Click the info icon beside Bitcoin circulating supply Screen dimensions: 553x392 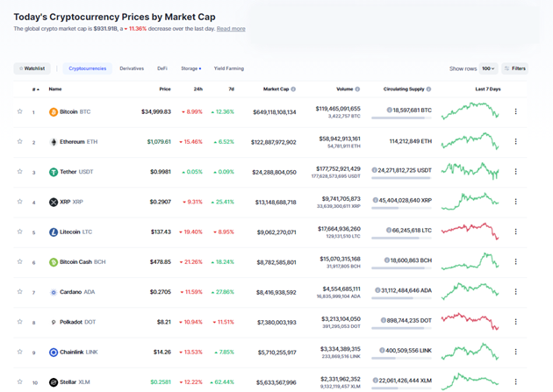[x=390, y=110]
